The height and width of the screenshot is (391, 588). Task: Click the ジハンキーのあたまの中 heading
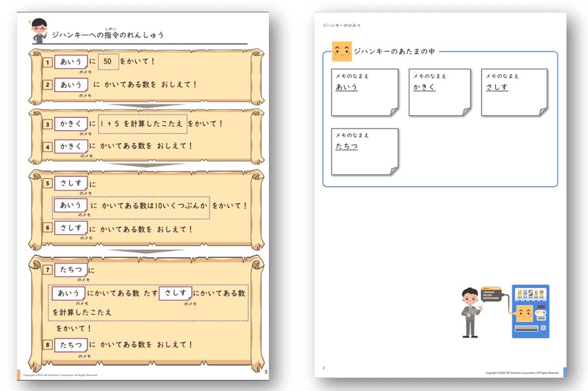394,52
